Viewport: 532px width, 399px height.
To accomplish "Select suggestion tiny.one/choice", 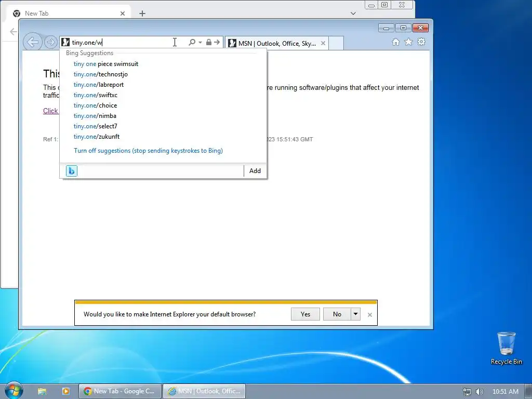I will (95, 105).
